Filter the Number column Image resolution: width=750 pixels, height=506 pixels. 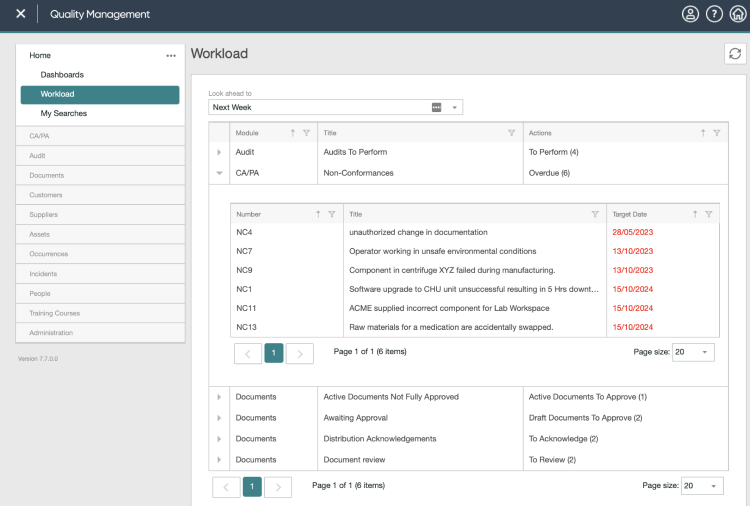pyautogui.click(x=331, y=214)
